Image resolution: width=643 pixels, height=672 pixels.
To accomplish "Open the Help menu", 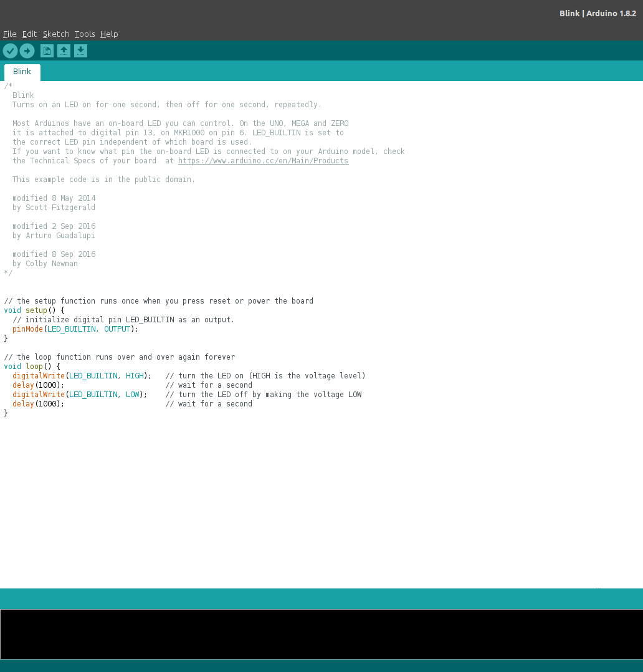I will (109, 34).
